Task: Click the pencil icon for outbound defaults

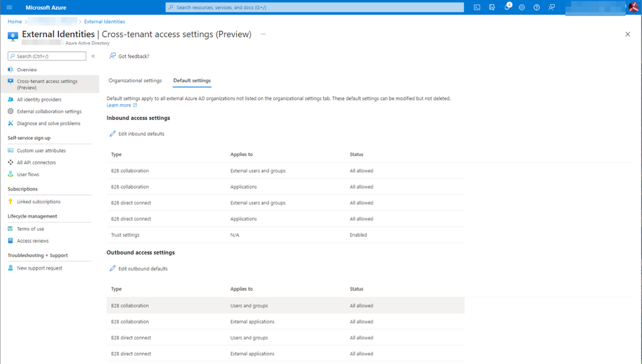Action: click(x=112, y=269)
